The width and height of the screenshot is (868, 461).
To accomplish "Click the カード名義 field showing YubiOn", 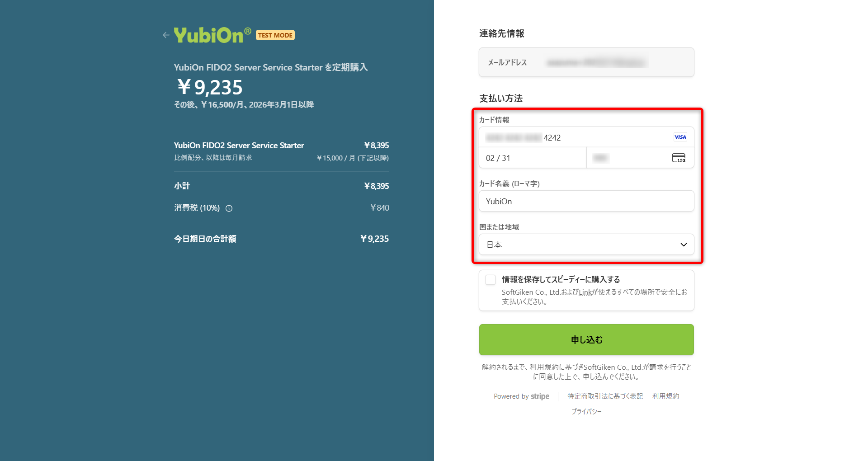I will (x=586, y=201).
